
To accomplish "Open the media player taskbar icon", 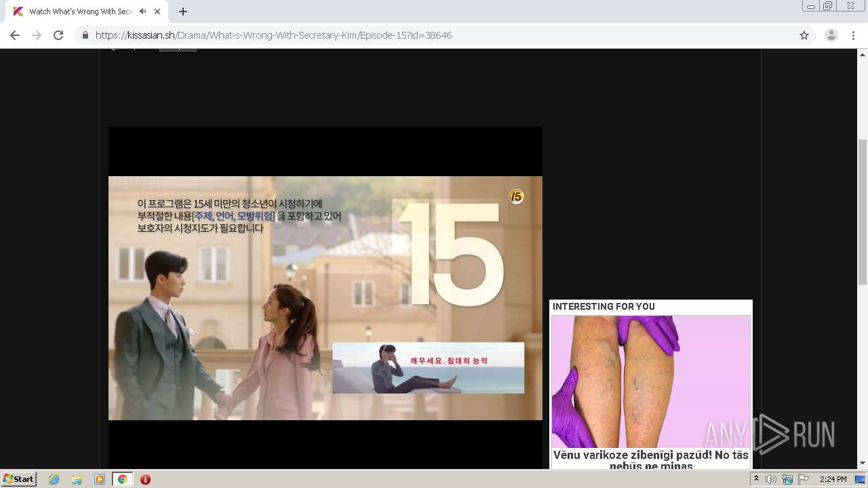I will click(x=100, y=479).
